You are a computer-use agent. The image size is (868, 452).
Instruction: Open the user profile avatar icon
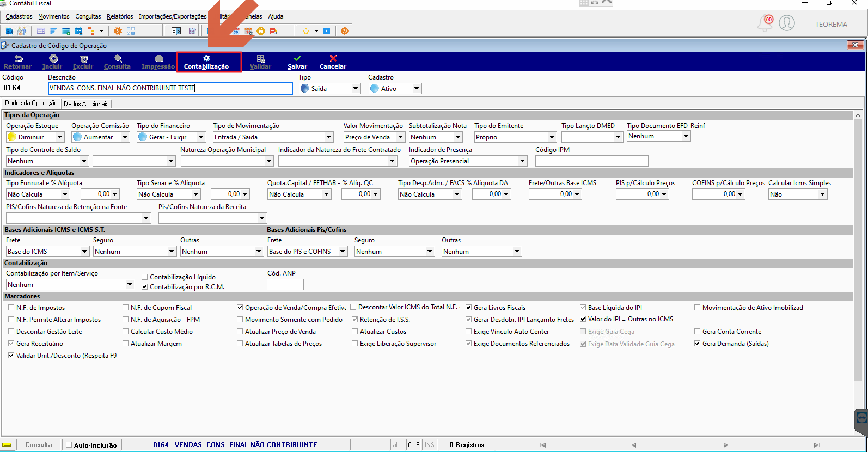[x=787, y=23]
